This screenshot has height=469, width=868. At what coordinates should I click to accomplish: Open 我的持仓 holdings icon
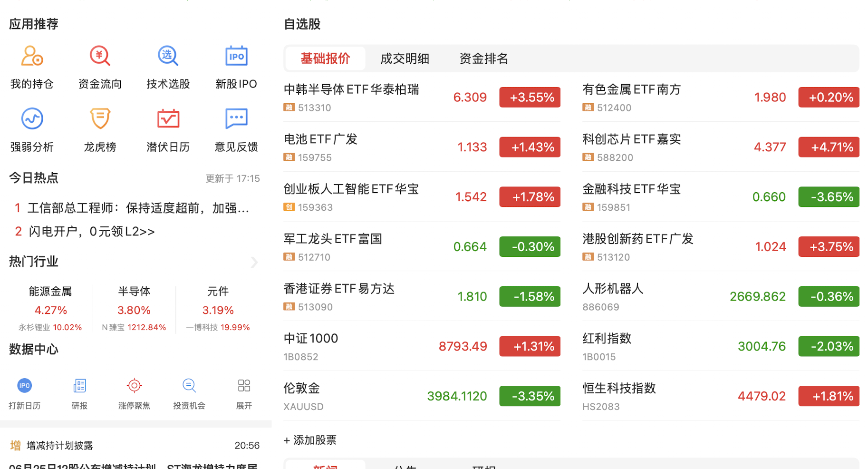pos(32,56)
